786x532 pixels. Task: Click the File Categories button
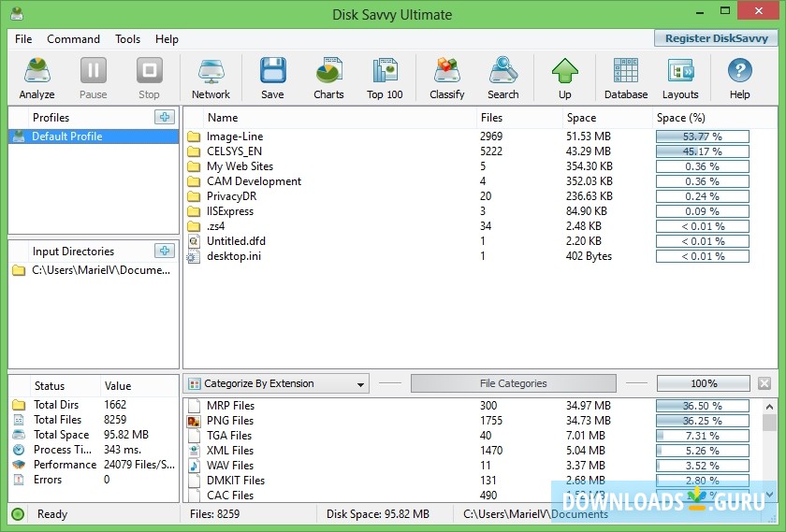click(x=514, y=383)
